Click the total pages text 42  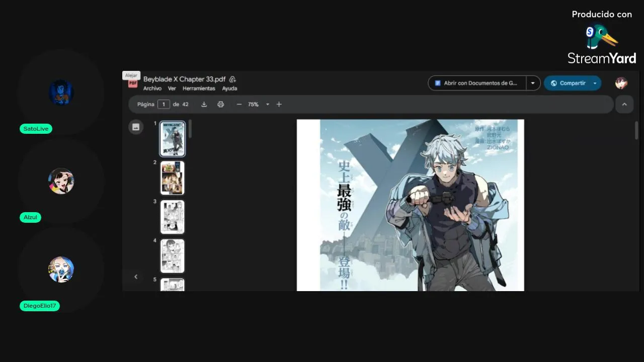[x=185, y=104]
